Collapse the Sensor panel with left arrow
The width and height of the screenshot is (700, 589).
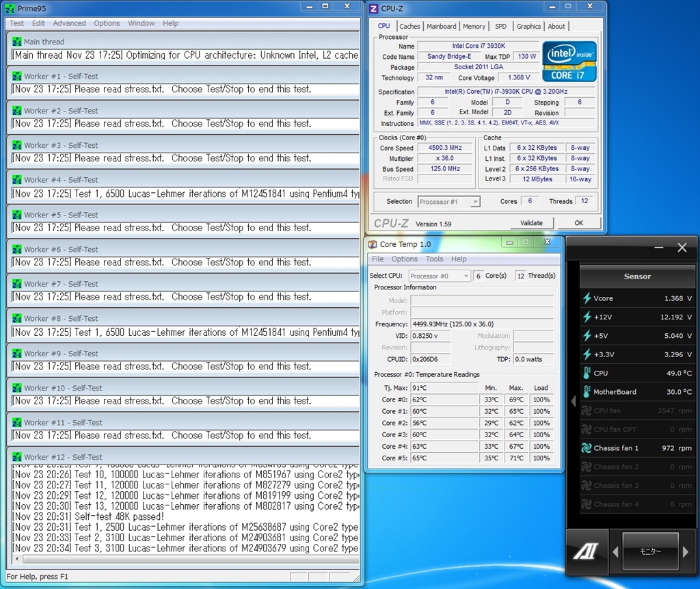(574, 401)
